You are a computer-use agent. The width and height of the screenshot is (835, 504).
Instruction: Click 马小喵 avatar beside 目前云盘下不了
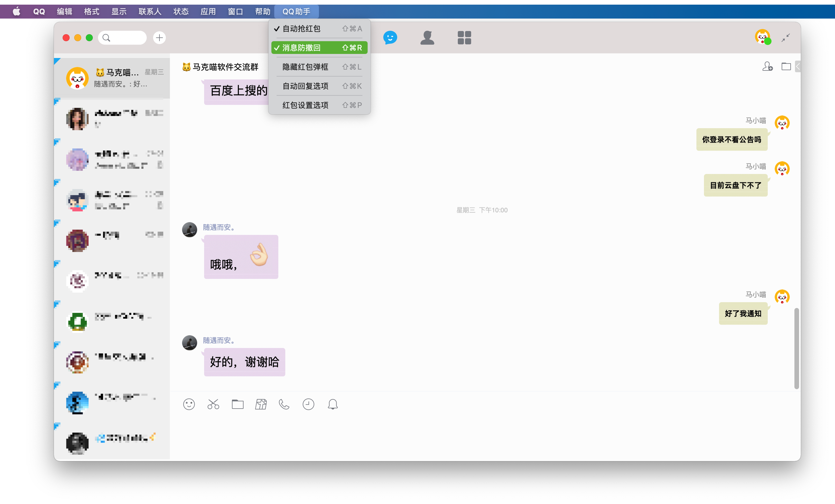tap(782, 168)
